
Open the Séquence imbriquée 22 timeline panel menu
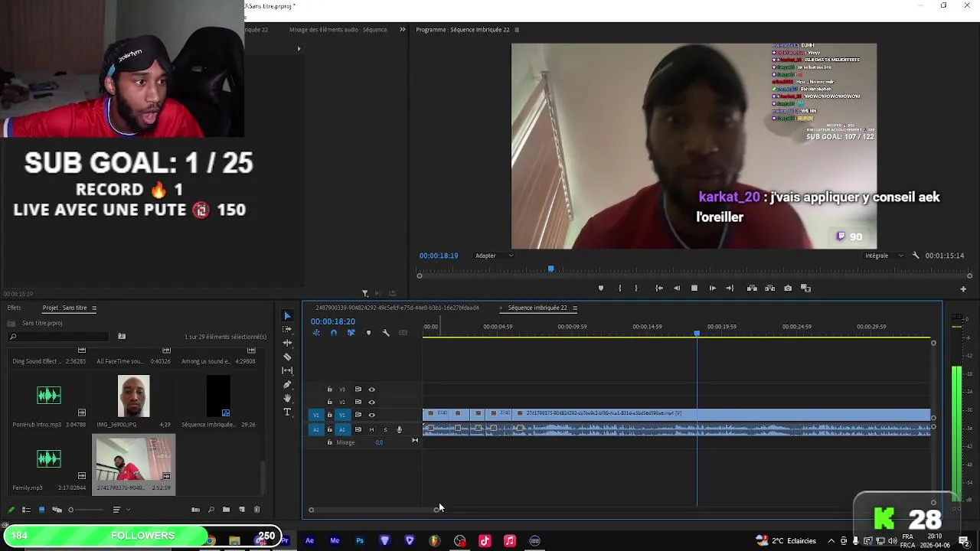tap(575, 308)
